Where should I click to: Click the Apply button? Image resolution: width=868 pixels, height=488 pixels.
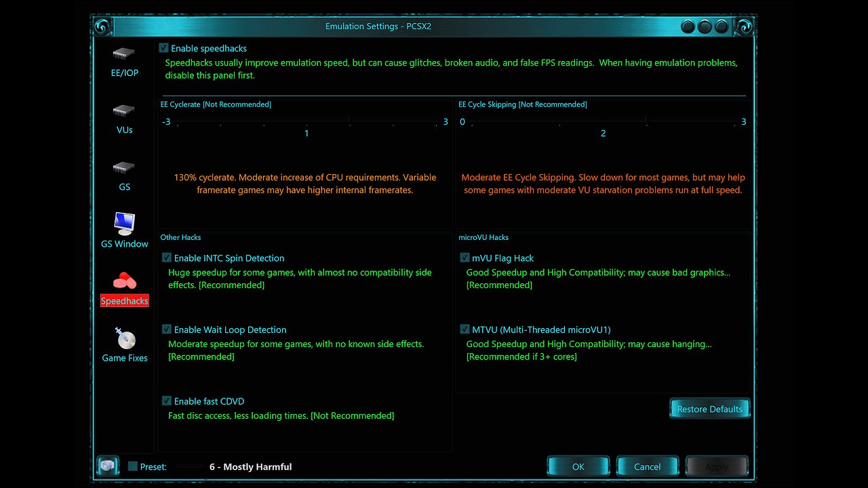point(717,466)
